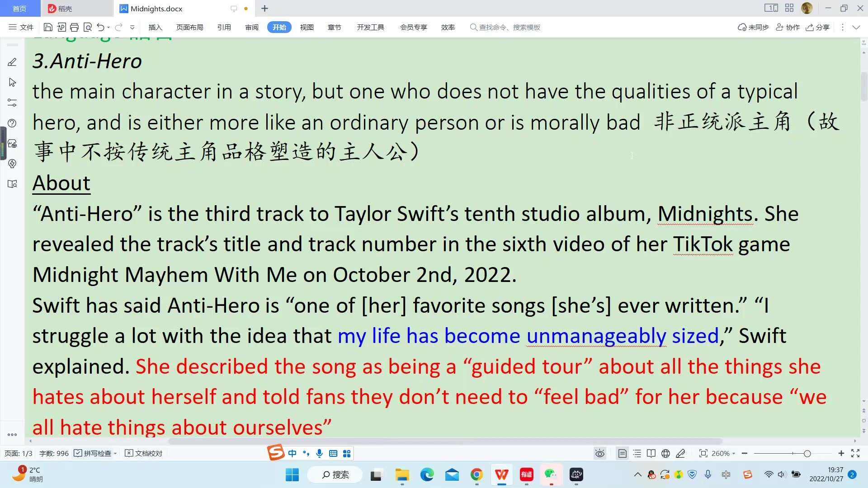Open the settings sliders icon in sidebar
The height and width of the screenshot is (488, 868).
(x=12, y=103)
